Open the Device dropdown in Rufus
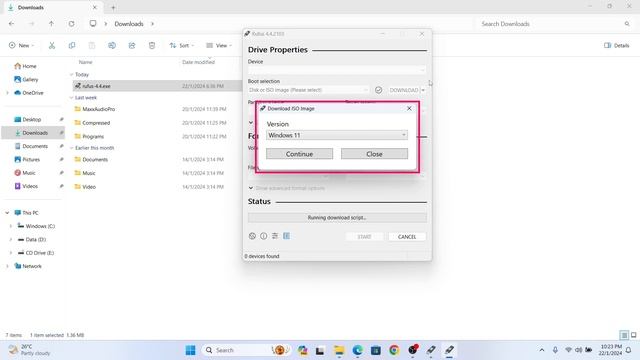Image resolution: width=640 pixels, height=360 pixels. click(x=337, y=70)
